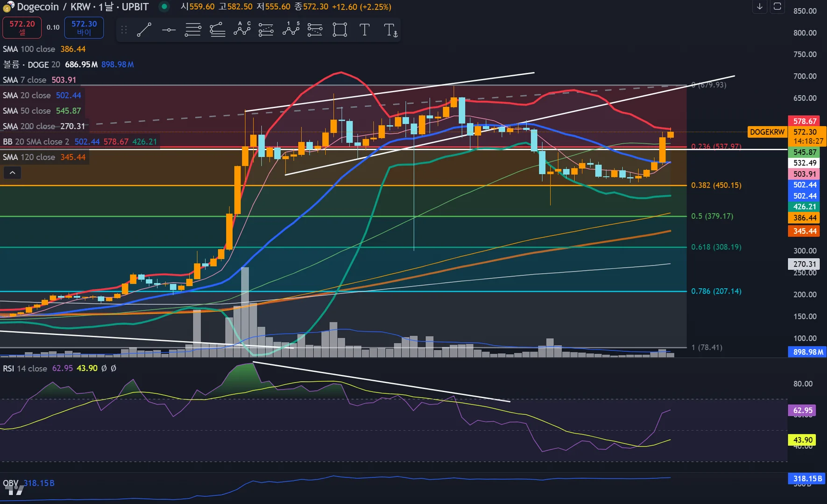Click the 850.00 price axis tick
Screen dimensions: 827x504
pos(805,11)
